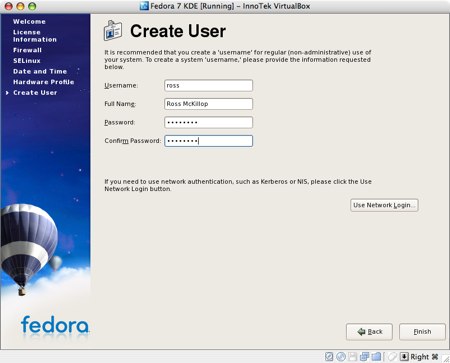
Task: Open the shared folders status icon
Action: coord(376,357)
